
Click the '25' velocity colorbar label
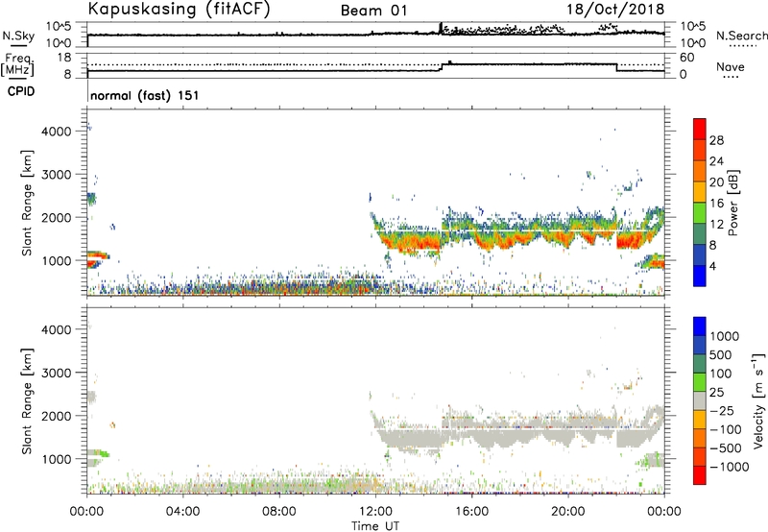(716, 393)
